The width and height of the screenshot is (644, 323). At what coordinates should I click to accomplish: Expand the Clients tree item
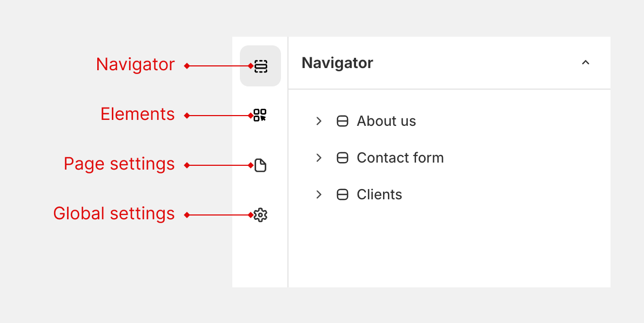tap(319, 194)
